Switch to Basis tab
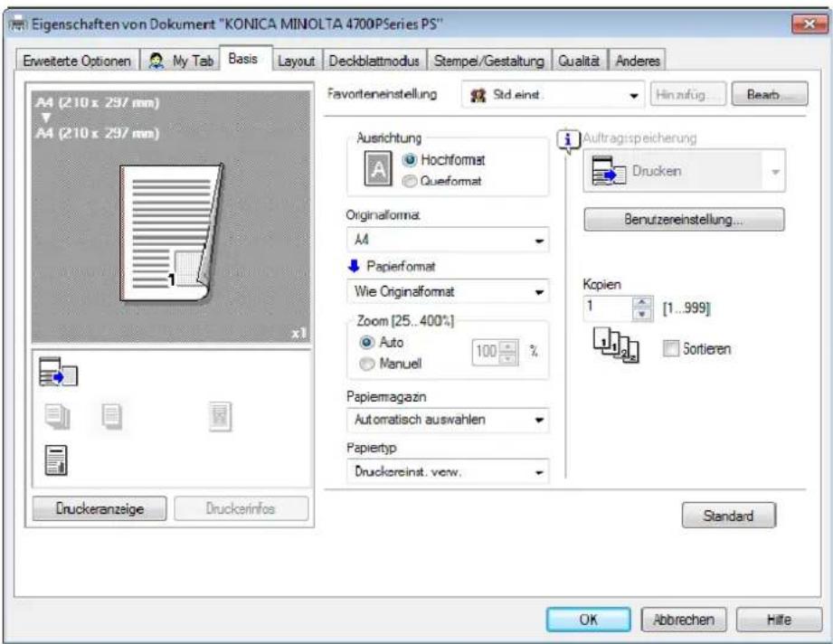 click(243, 59)
